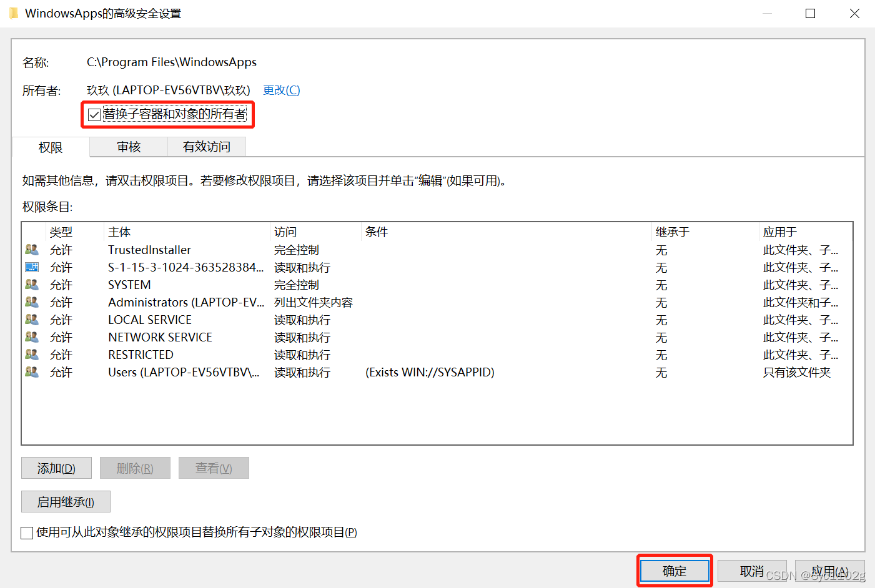Viewport: 875px width, 588px height.
Task: Switch to the 权限 tab
Action: (x=51, y=147)
